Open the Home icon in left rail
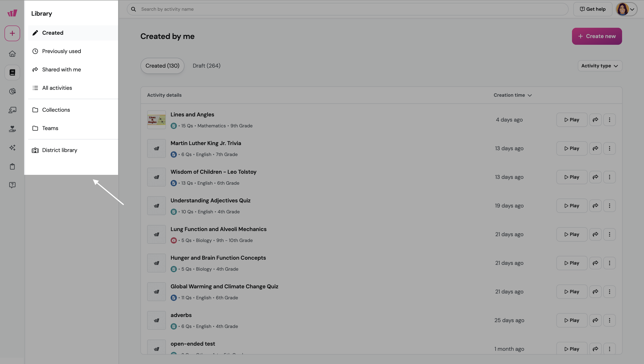644x364 pixels. pyautogui.click(x=12, y=54)
